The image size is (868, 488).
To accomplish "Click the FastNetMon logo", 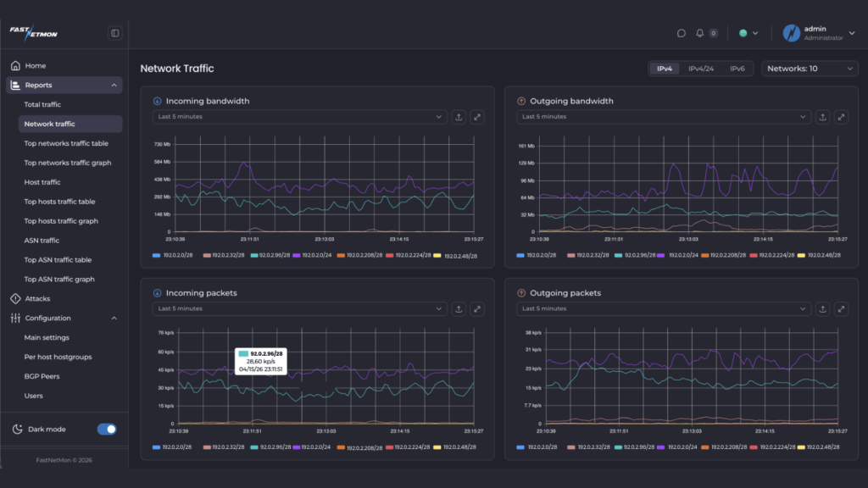I will [34, 33].
